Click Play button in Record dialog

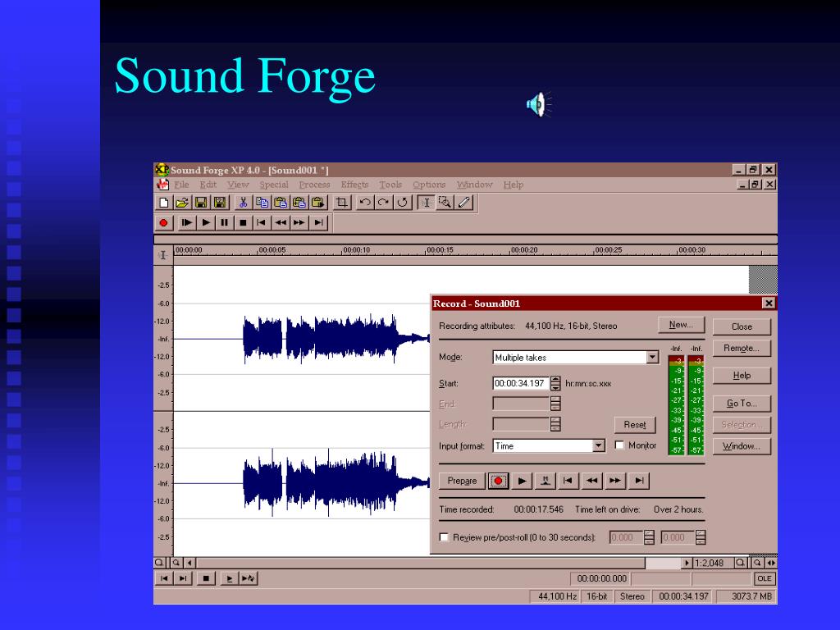tap(522, 481)
